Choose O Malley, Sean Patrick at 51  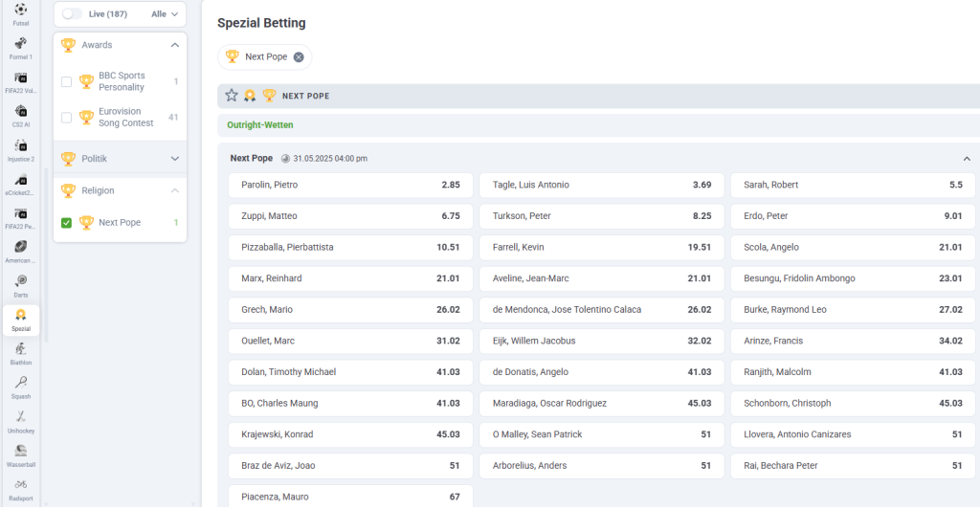click(602, 434)
